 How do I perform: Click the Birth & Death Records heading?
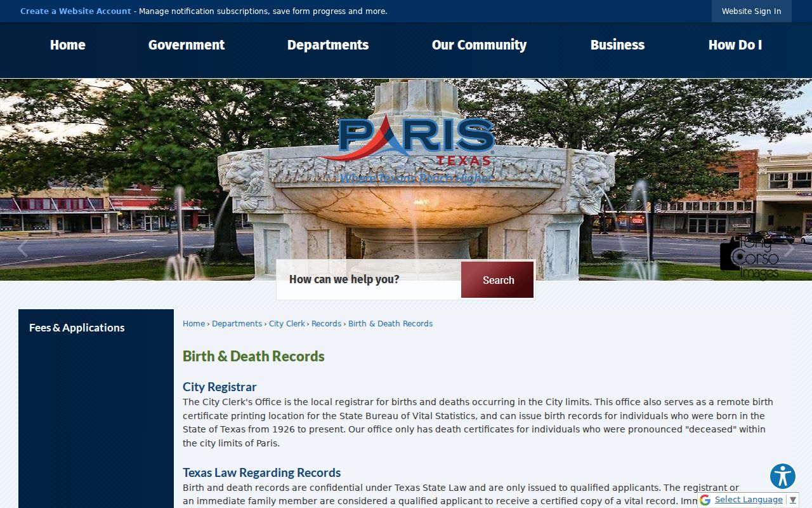tap(254, 356)
